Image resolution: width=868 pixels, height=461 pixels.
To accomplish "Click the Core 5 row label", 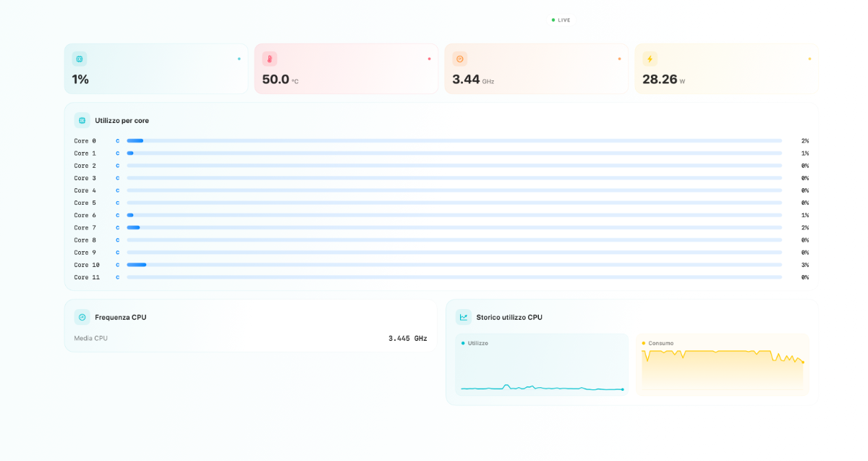I will click(85, 203).
